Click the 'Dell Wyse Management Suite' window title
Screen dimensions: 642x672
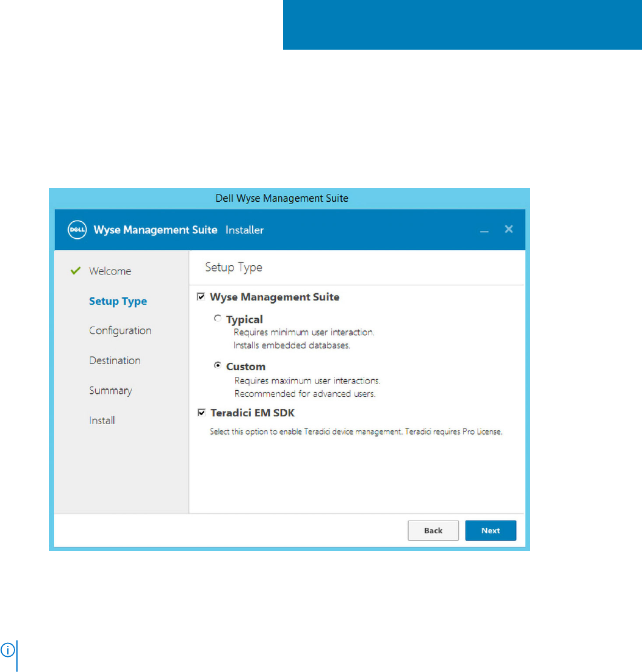coord(282,198)
